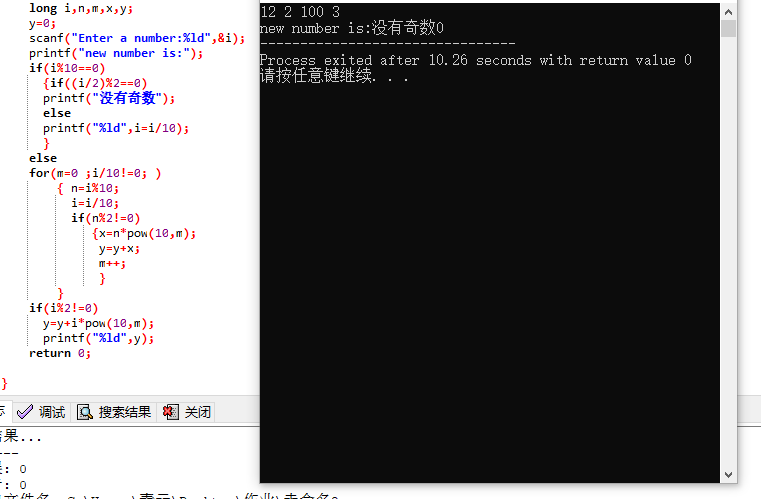Image resolution: width=761 pixels, height=499 pixels.
Task: Click the checkmark icon beside 调试
Action: pos(25,412)
